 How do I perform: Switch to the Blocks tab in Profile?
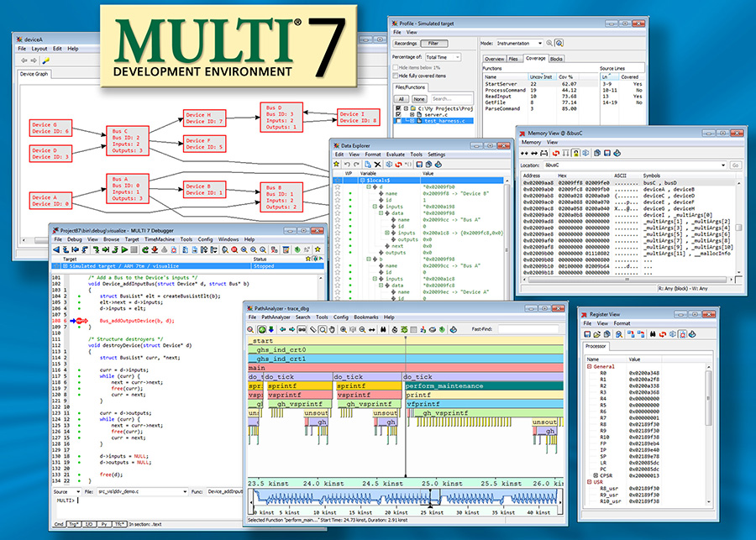(556, 59)
